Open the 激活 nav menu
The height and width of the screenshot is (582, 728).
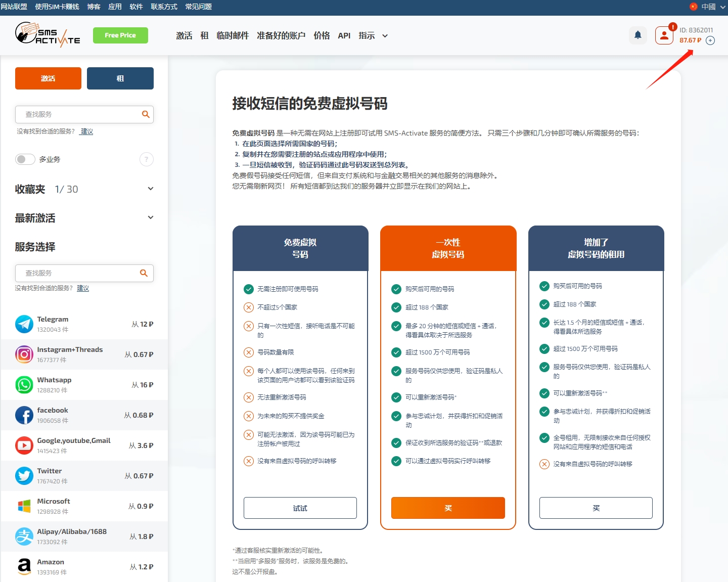coord(184,35)
